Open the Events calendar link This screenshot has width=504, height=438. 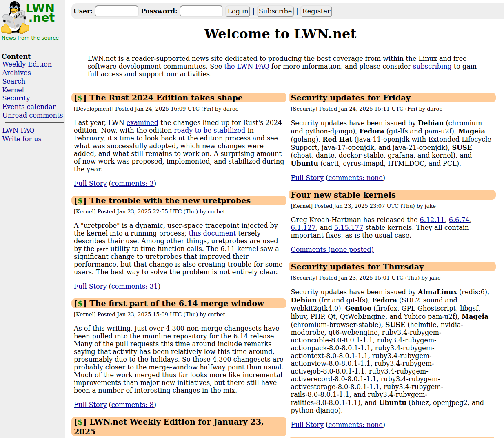click(x=29, y=107)
